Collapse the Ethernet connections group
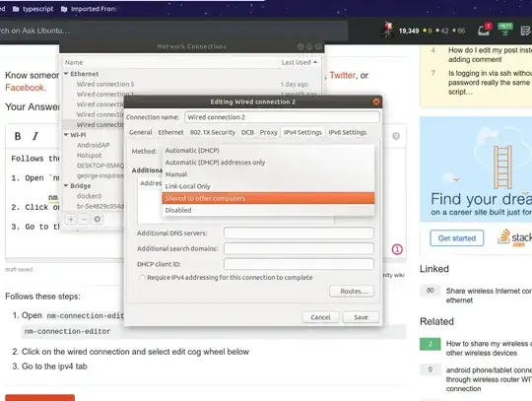The width and height of the screenshot is (532, 401). click(x=67, y=74)
